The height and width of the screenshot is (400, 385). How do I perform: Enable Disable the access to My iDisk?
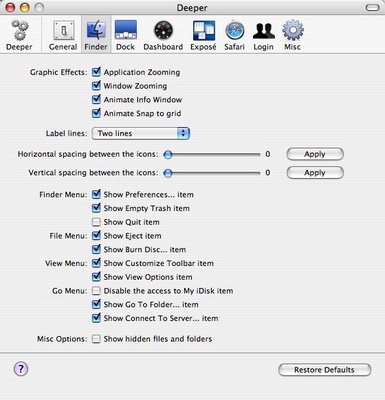[x=96, y=291]
